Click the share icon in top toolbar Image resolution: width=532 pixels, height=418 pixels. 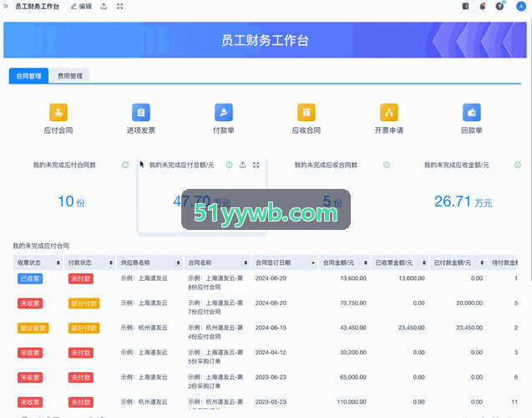(104, 7)
